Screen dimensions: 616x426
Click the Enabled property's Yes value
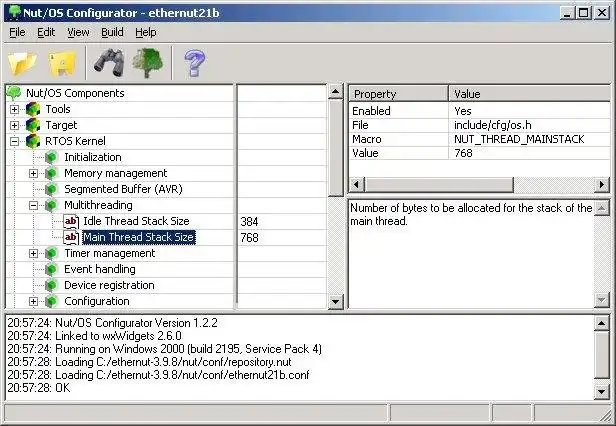[463, 111]
